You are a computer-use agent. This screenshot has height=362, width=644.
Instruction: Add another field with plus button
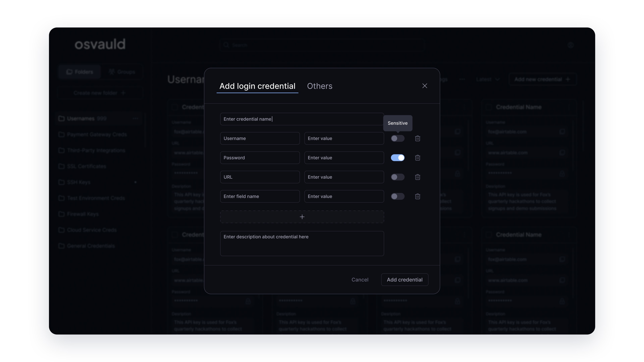pyautogui.click(x=302, y=217)
